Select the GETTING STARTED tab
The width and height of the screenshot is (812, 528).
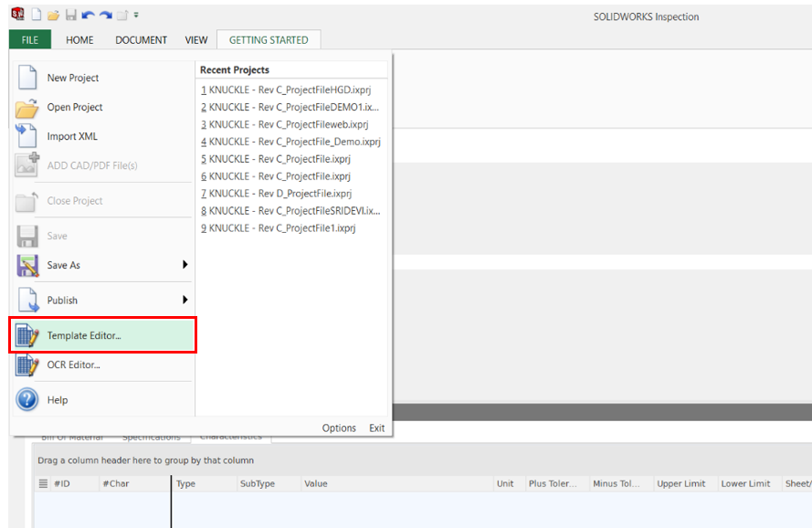269,40
